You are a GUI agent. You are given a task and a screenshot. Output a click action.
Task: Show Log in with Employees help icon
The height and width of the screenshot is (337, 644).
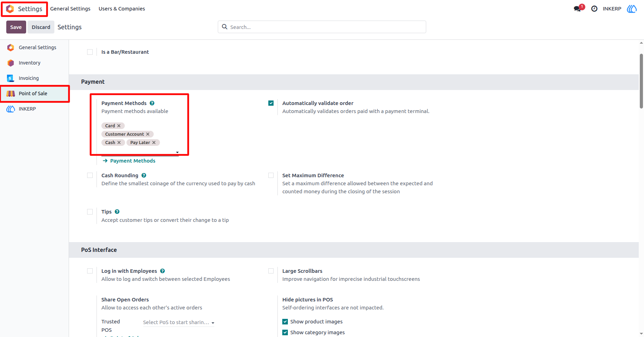click(162, 271)
